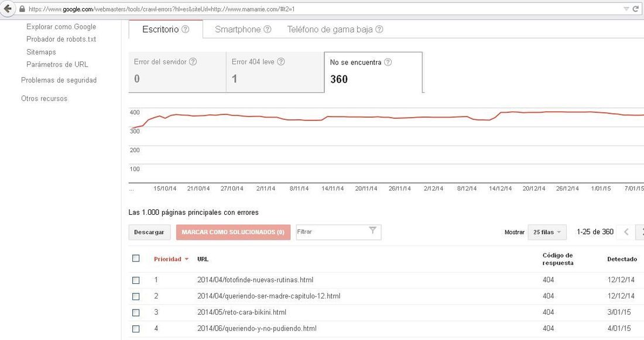Image resolution: width=644 pixels, height=340 pixels.
Task: Click the detected date 4/01/15
Action: tap(619, 328)
